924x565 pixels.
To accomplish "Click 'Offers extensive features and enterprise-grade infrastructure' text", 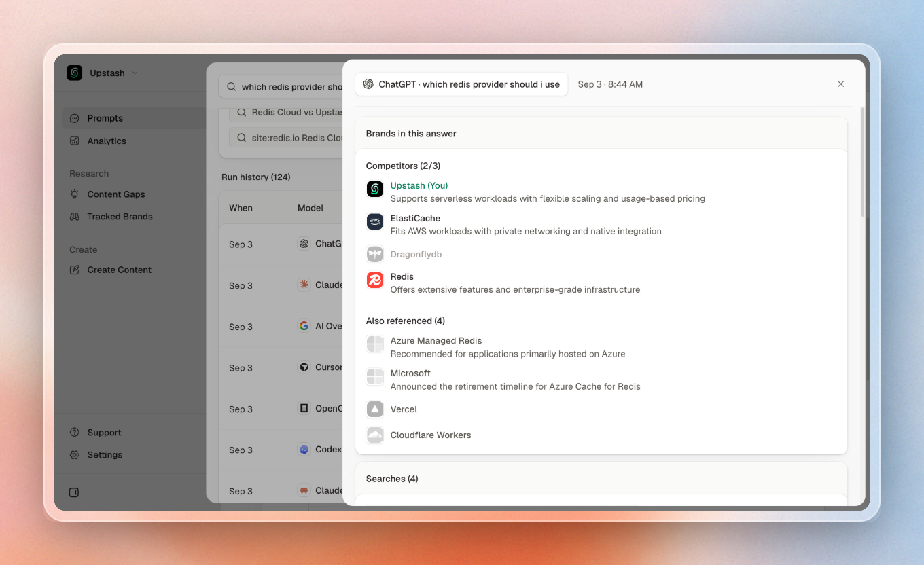I will [515, 289].
